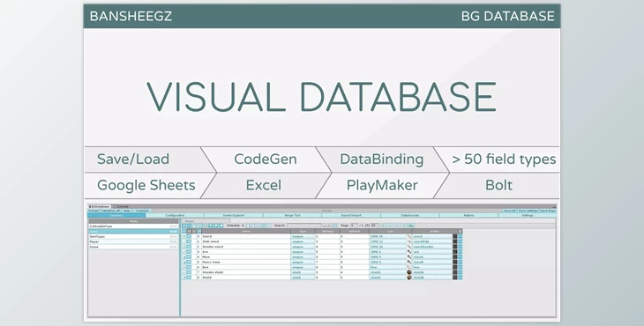The image size is (644, 326).
Task: Click the 'bow' prefab field
Action: coord(432,267)
